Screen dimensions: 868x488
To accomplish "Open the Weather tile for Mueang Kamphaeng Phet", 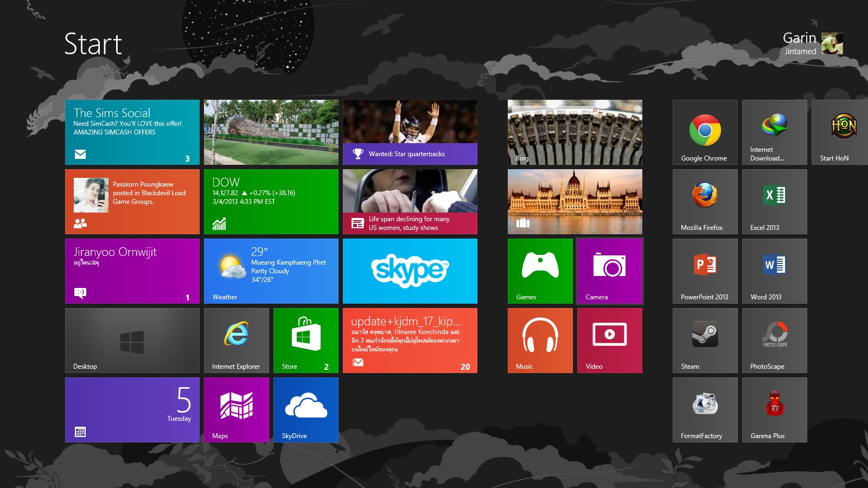I will pyautogui.click(x=271, y=271).
